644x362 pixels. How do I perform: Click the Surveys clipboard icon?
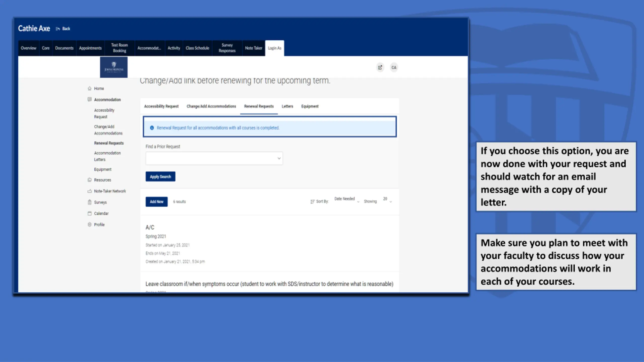(89, 202)
